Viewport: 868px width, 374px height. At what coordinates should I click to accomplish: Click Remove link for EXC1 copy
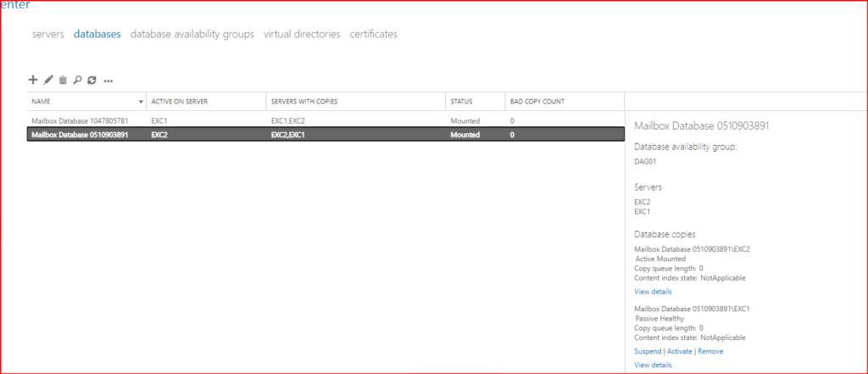(710, 351)
